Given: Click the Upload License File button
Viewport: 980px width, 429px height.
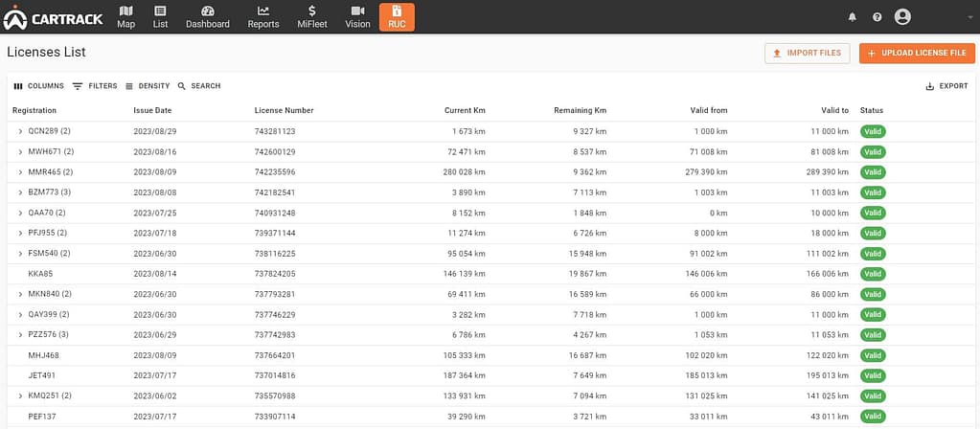Looking at the screenshot, I should pyautogui.click(x=916, y=54).
